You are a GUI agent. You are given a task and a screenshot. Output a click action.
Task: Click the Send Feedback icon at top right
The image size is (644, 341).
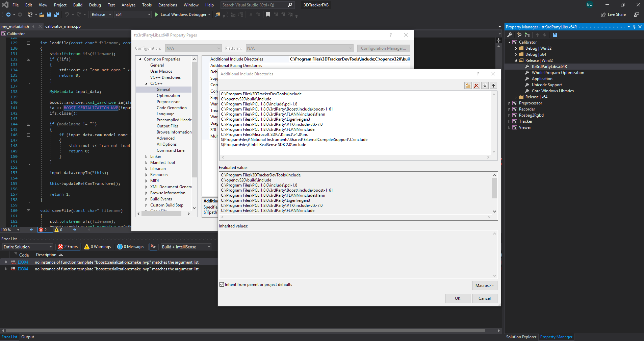[x=636, y=15]
